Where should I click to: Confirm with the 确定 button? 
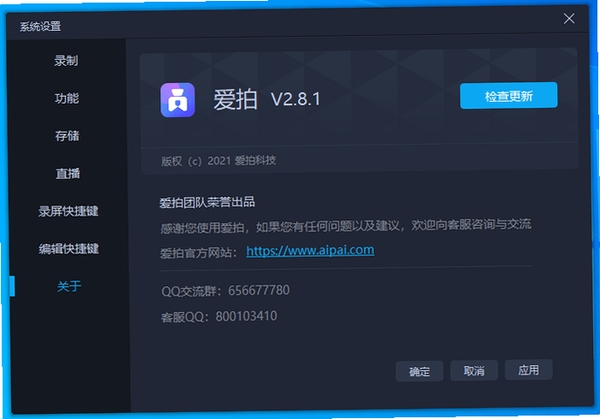point(419,371)
